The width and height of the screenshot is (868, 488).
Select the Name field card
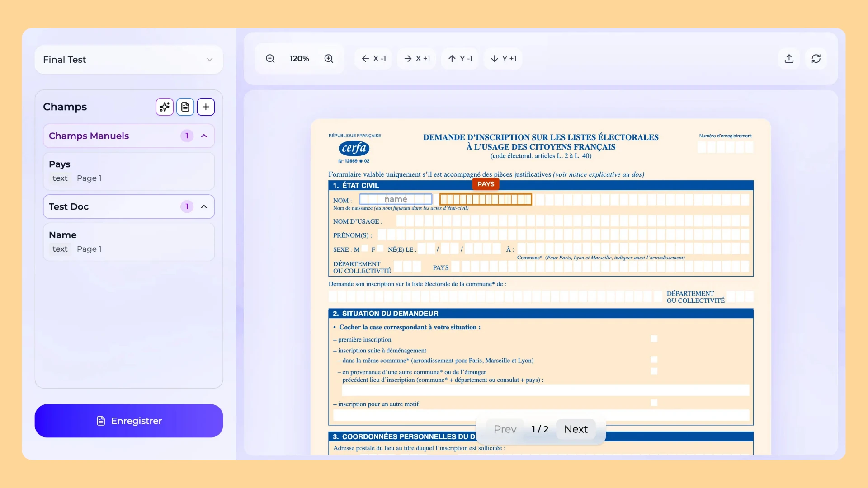click(129, 242)
